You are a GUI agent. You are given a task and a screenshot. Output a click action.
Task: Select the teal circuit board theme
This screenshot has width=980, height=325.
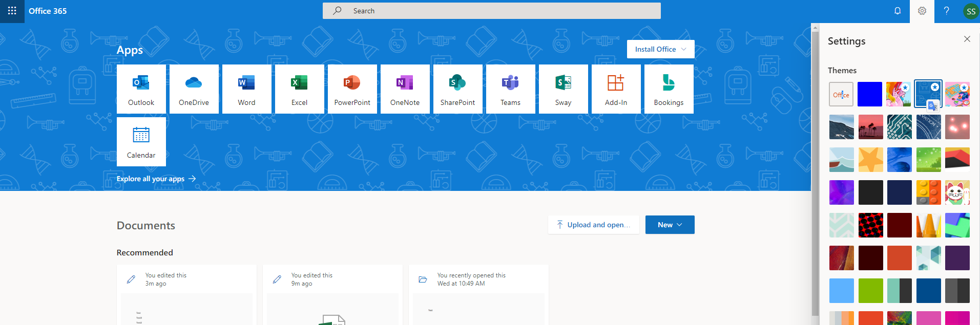click(x=899, y=127)
